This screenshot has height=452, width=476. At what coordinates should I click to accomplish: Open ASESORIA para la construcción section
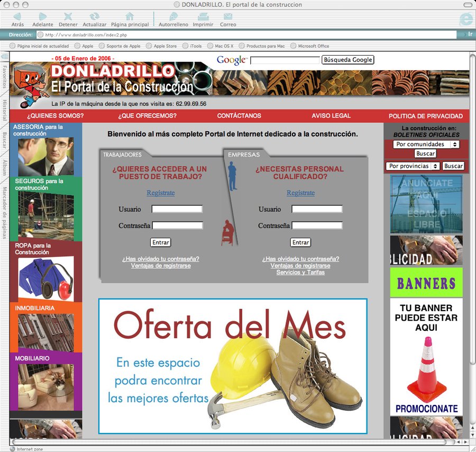(x=46, y=149)
